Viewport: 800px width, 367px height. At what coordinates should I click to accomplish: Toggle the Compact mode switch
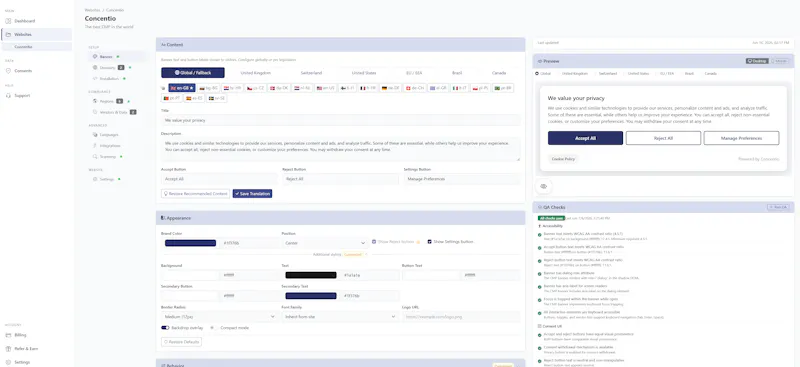[212, 328]
